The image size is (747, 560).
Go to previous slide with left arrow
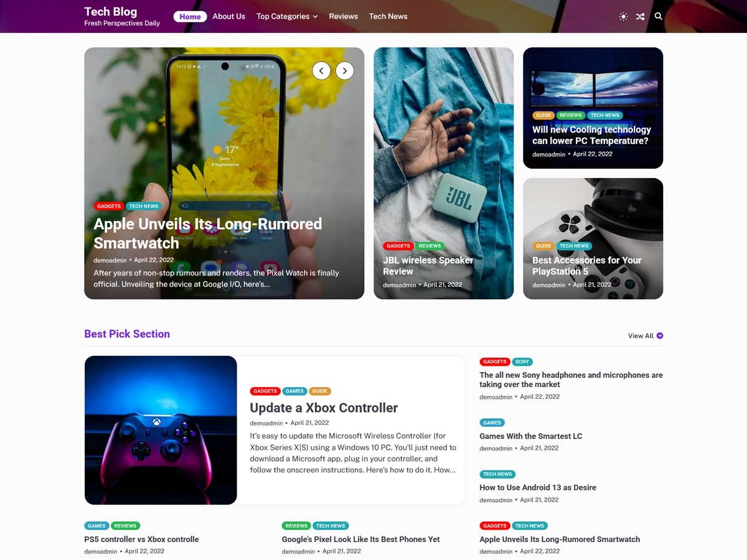(321, 71)
